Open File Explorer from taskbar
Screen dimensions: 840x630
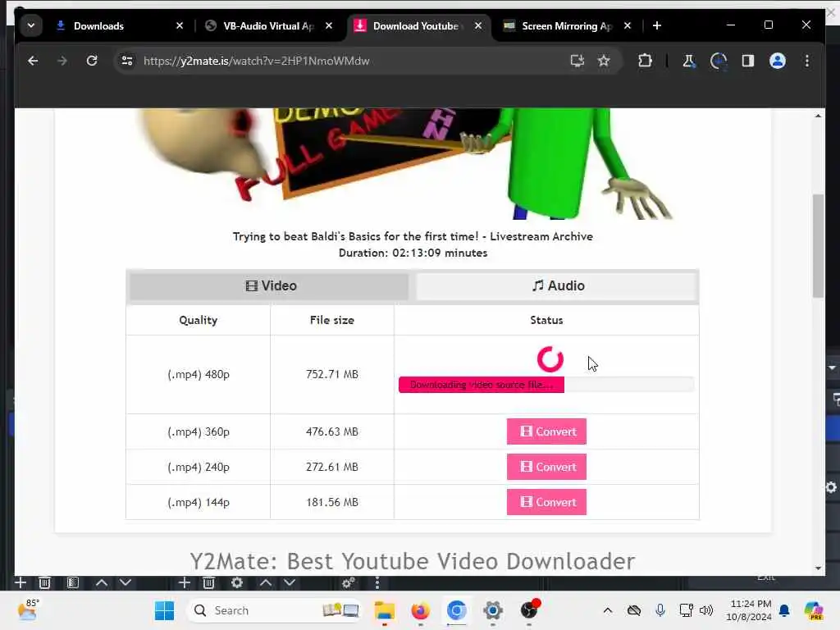click(384, 610)
